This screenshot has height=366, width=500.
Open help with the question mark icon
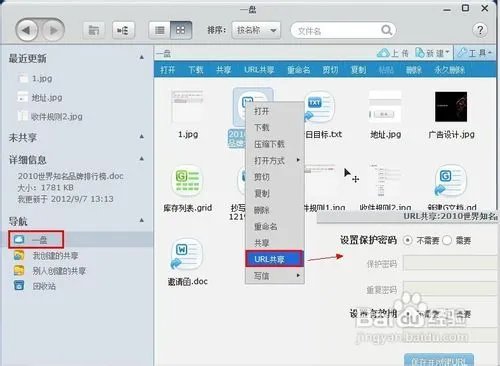(x=480, y=30)
